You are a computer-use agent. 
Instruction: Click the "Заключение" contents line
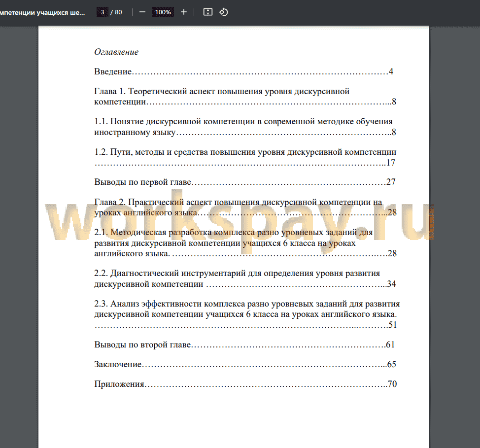coord(245,364)
